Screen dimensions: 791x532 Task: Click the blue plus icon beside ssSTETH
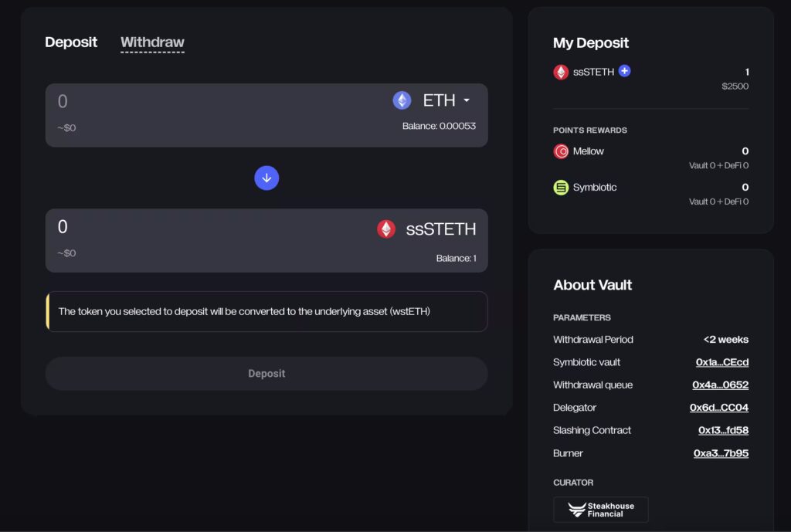(625, 71)
